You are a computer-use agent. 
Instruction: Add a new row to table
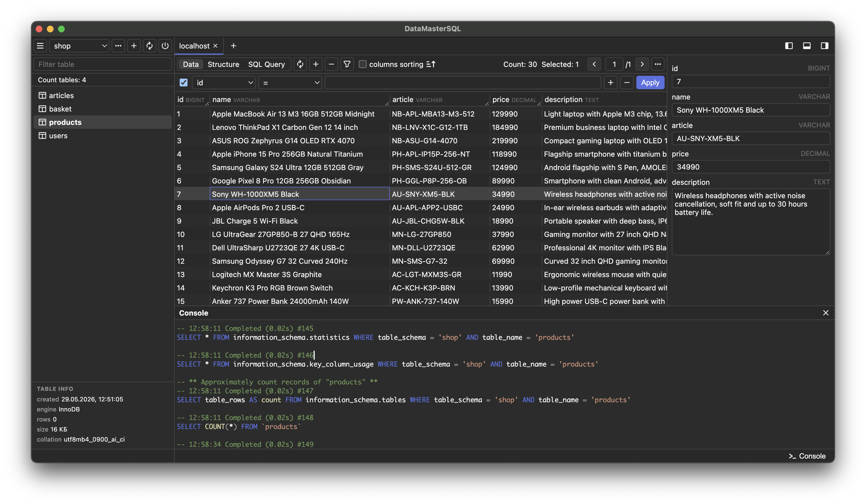316,64
